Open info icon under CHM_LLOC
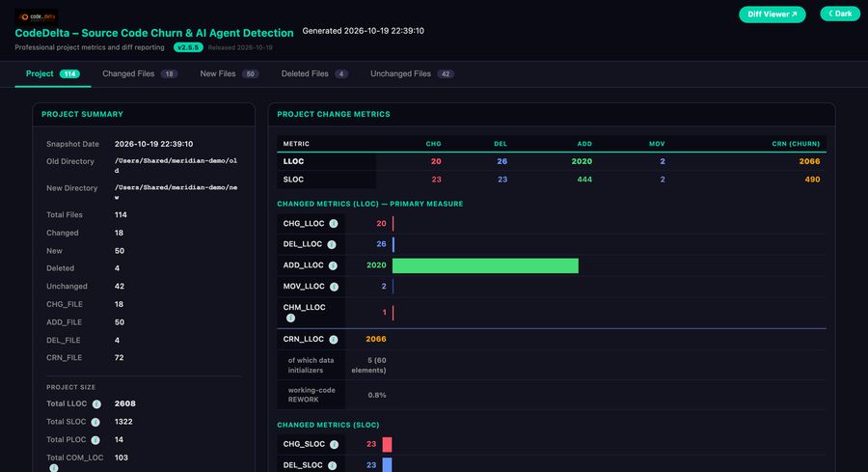 pos(290,318)
